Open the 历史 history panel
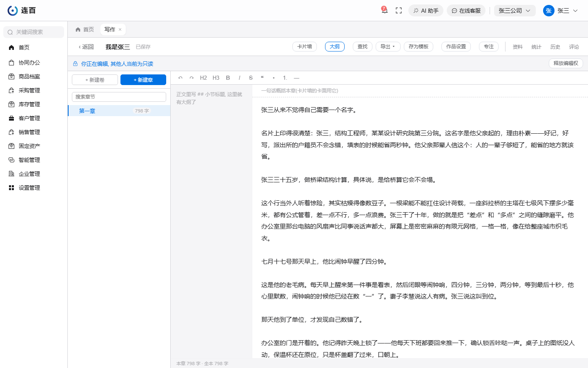This screenshot has width=588, height=368. click(x=555, y=47)
